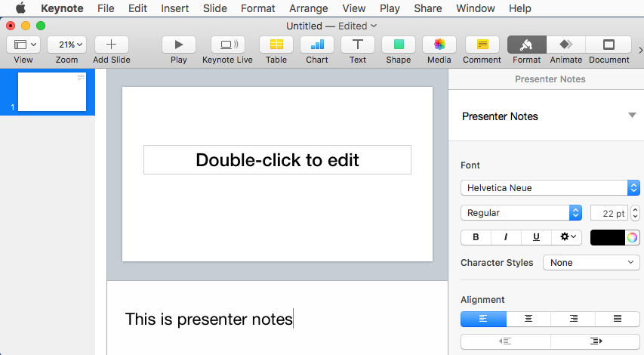
Task: Expand Presenter Notes paragraph style triangle
Action: pos(632,116)
